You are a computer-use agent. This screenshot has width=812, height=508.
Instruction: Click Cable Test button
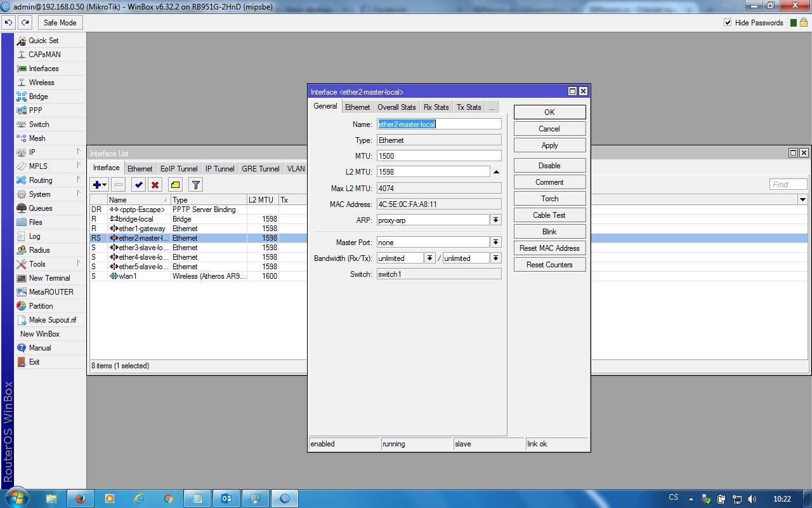(x=549, y=215)
